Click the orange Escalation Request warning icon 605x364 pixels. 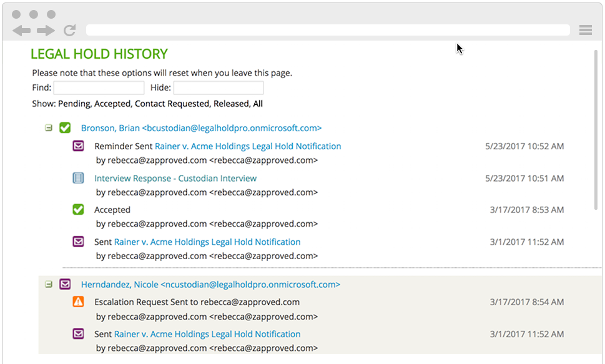click(78, 302)
